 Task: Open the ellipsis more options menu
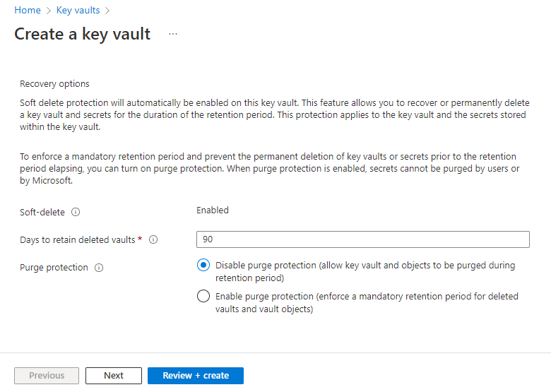click(173, 34)
